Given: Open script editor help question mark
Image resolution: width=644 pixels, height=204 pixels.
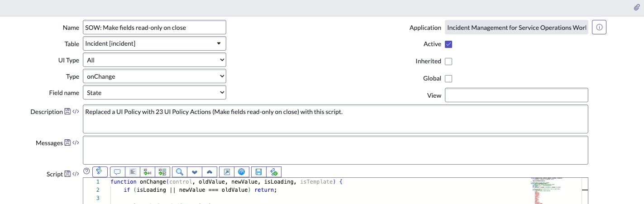Looking at the screenshot, I should pyautogui.click(x=87, y=171).
